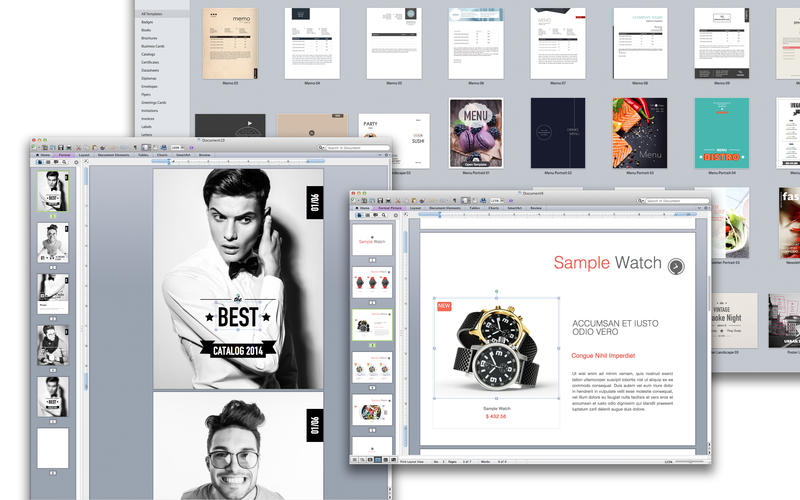
Task: Open sidebar gear menu in BEST catalog window
Action: (x=76, y=162)
